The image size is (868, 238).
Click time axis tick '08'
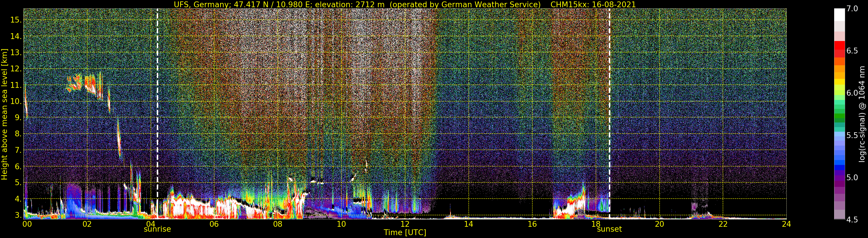click(278, 224)
